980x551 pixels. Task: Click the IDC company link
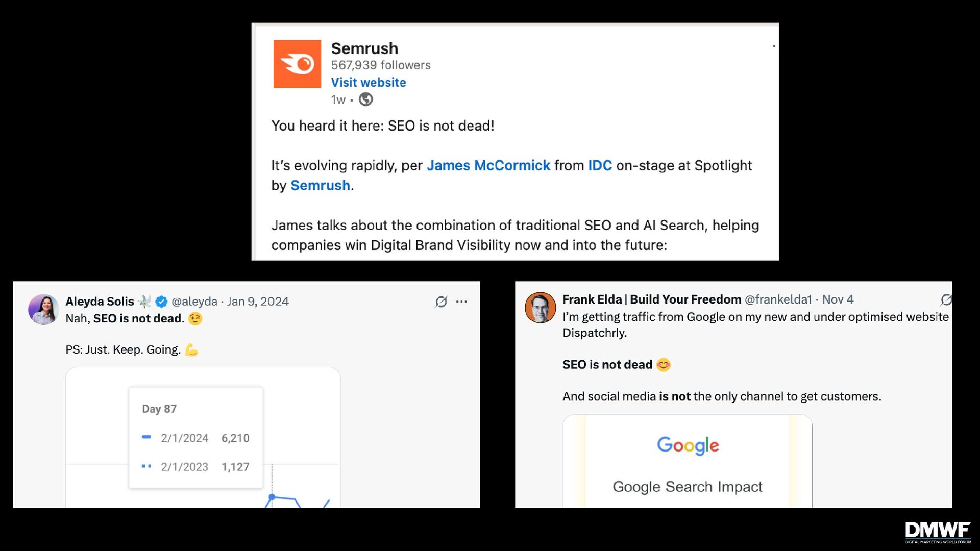[600, 166]
